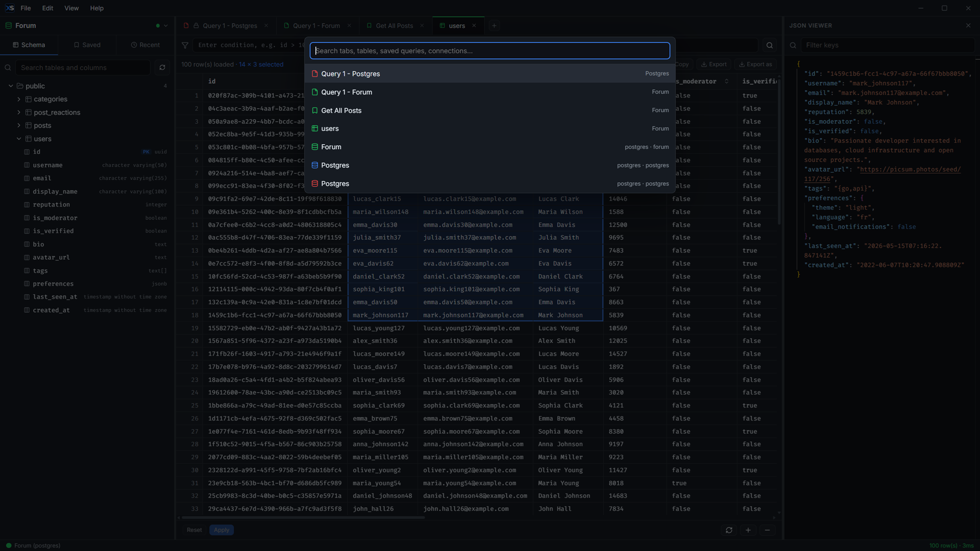The image size is (980, 551).
Task: Select the Forum connection in search results
Action: 490,147
